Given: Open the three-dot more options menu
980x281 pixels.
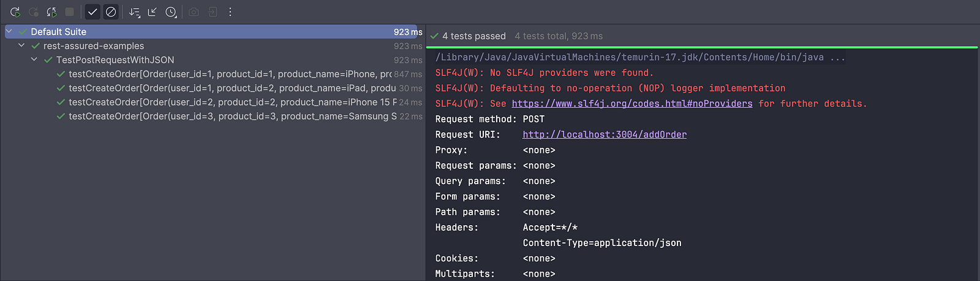Looking at the screenshot, I should tap(230, 12).
